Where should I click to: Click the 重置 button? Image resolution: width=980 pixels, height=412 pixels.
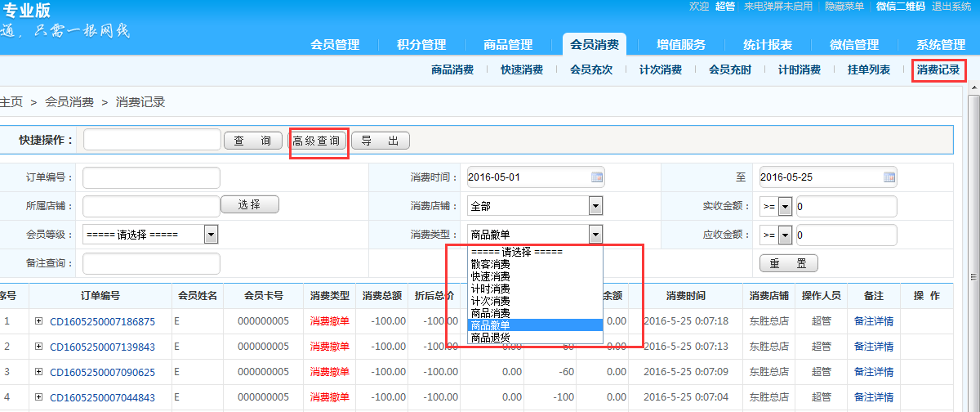(x=789, y=263)
